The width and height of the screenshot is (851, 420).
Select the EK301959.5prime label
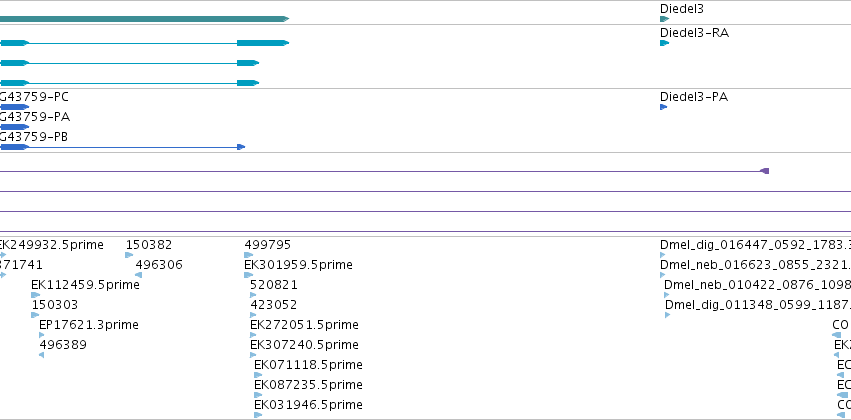point(299,265)
